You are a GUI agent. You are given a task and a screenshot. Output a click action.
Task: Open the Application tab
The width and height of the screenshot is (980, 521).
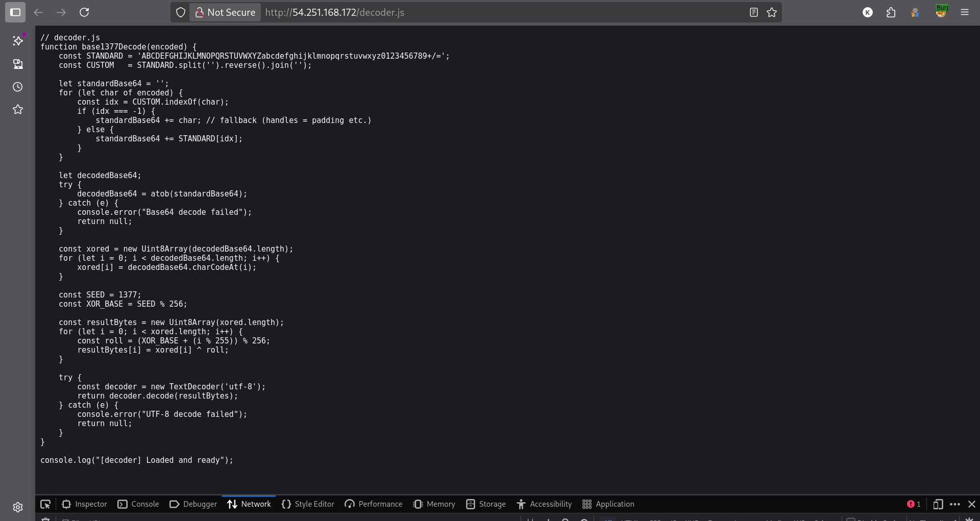point(608,504)
